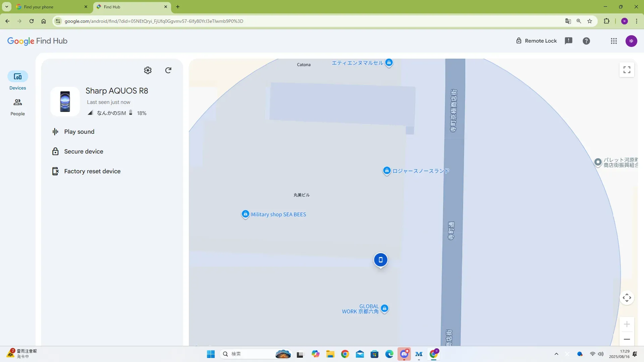Click the map pan control
Screen dimensions: 644x362
[x=627, y=298]
